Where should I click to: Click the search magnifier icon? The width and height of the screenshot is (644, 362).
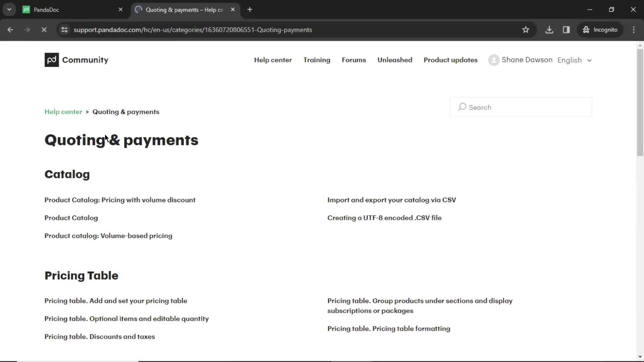(463, 107)
